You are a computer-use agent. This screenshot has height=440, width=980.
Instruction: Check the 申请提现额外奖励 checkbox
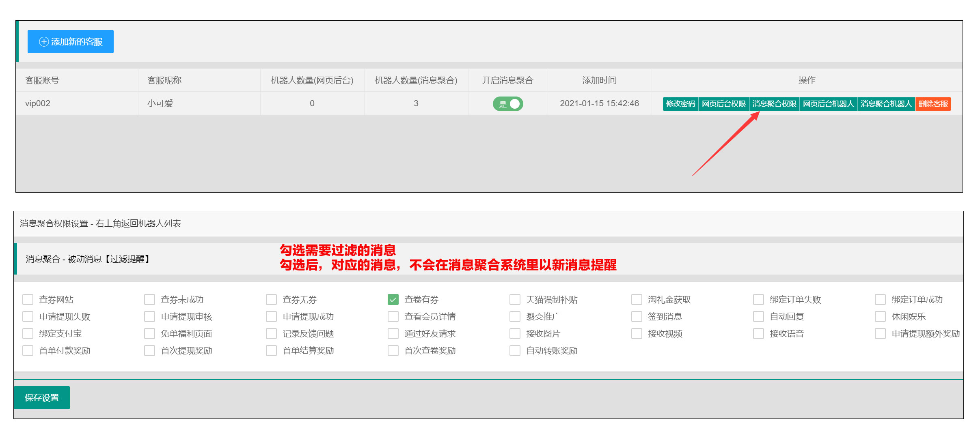pyautogui.click(x=880, y=334)
